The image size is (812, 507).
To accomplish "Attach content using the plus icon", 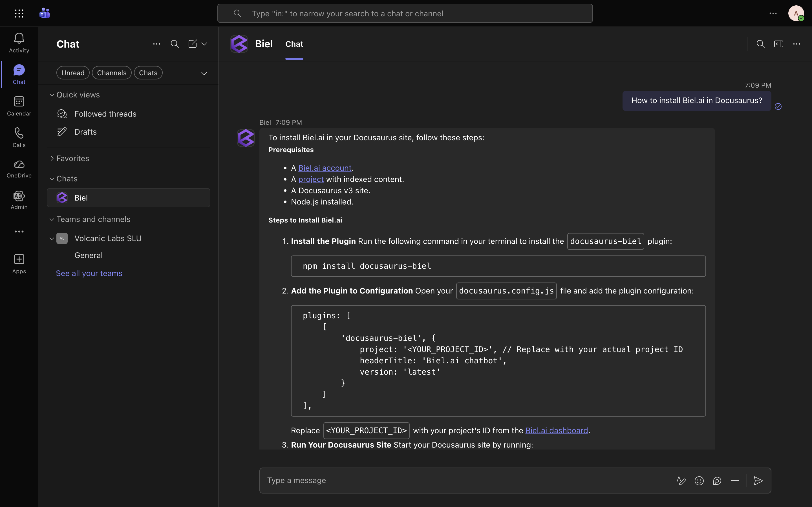I will click(734, 481).
